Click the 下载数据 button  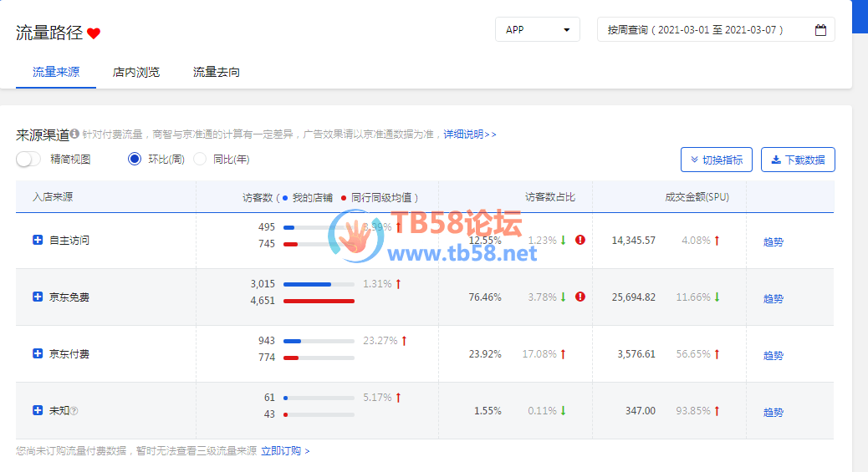tap(798, 160)
